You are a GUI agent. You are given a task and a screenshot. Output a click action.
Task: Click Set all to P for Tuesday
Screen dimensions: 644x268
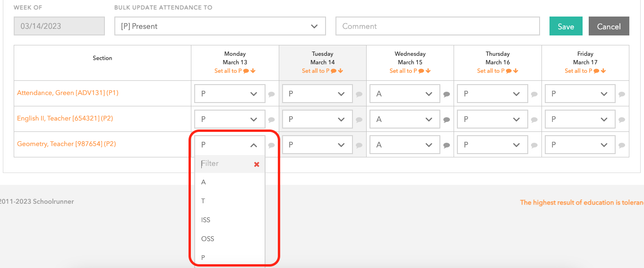coord(316,71)
